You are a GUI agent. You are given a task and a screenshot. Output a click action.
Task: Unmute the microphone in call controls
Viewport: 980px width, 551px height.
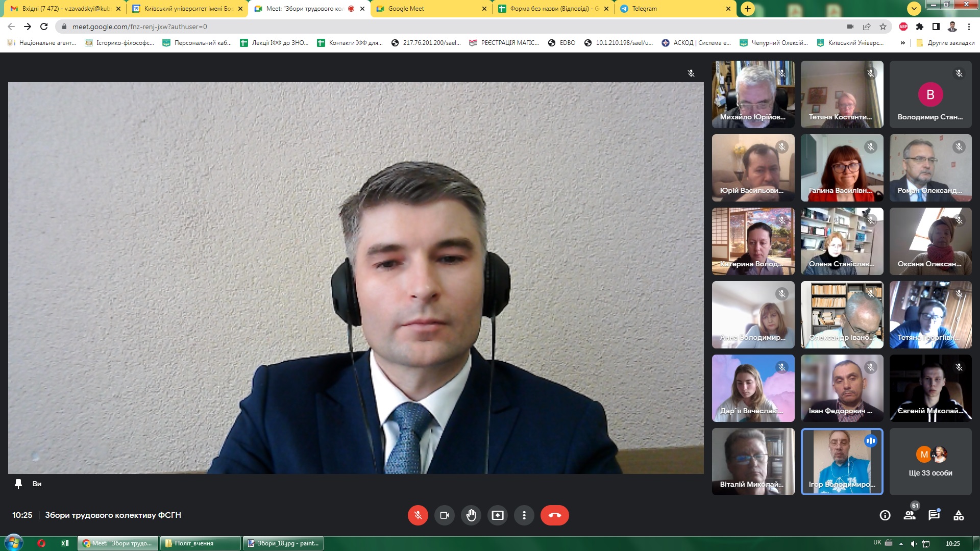pyautogui.click(x=418, y=515)
